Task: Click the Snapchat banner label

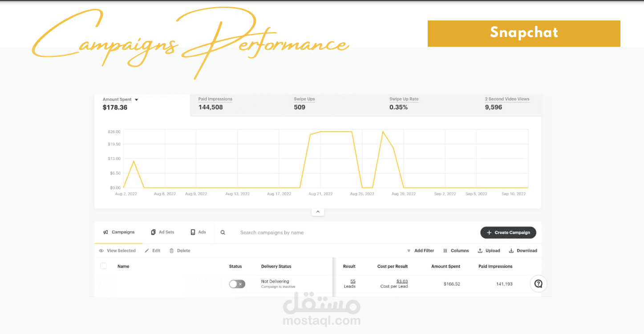Action: tap(524, 33)
